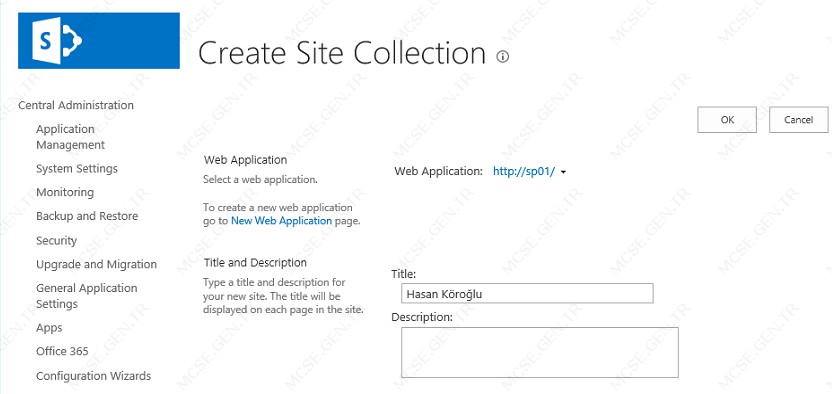Open Apps in the sidebar
The height and width of the screenshot is (394, 832).
49,328
